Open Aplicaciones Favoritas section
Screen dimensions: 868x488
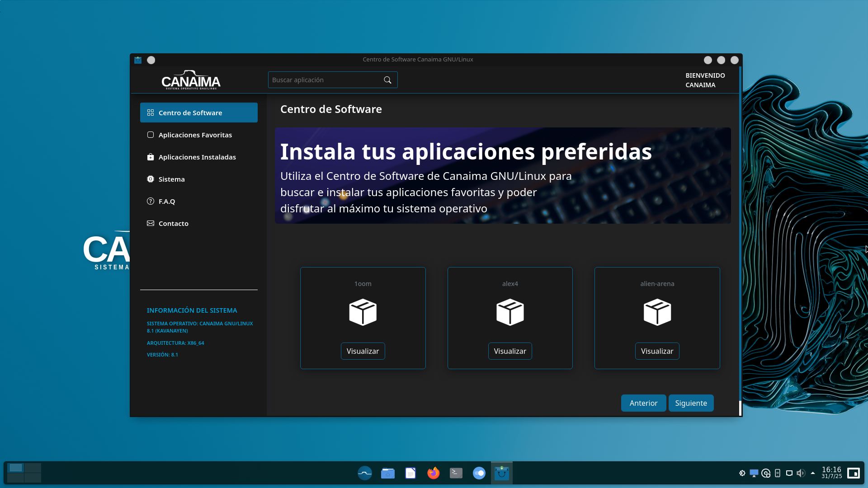(x=199, y=135)
